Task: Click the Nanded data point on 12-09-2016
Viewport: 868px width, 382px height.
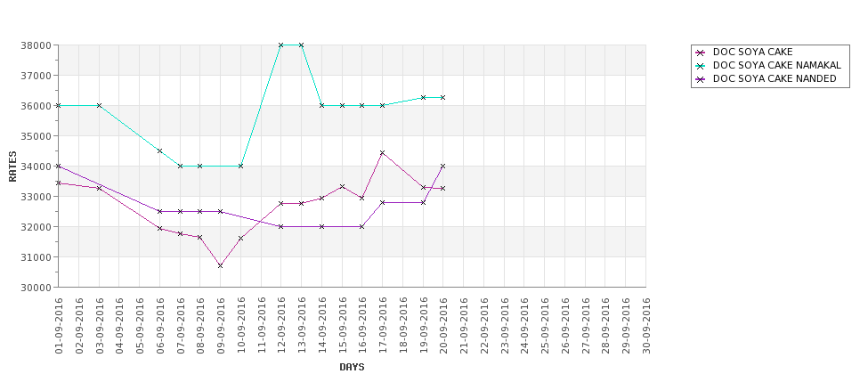Action: (x=280, y=226)
